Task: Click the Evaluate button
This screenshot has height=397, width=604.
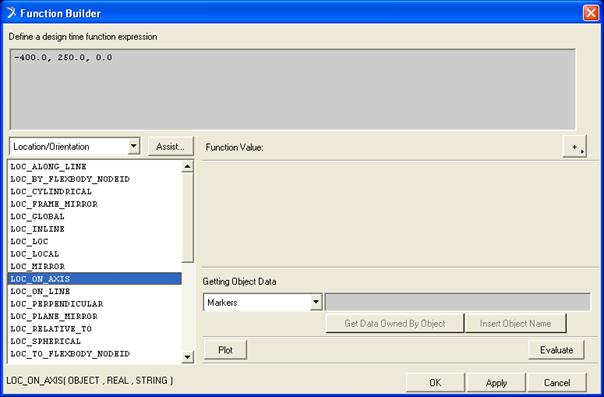Action: [x=556, y=350]
